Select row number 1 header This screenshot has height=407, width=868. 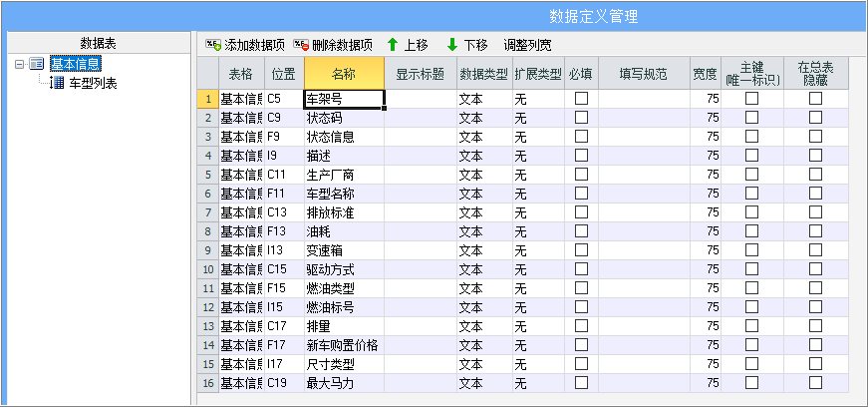tap(208, 99)
